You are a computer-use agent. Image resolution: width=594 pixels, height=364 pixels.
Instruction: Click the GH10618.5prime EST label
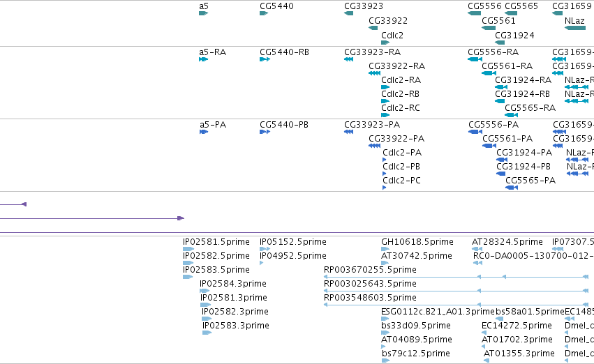click(x=417, y=242)
